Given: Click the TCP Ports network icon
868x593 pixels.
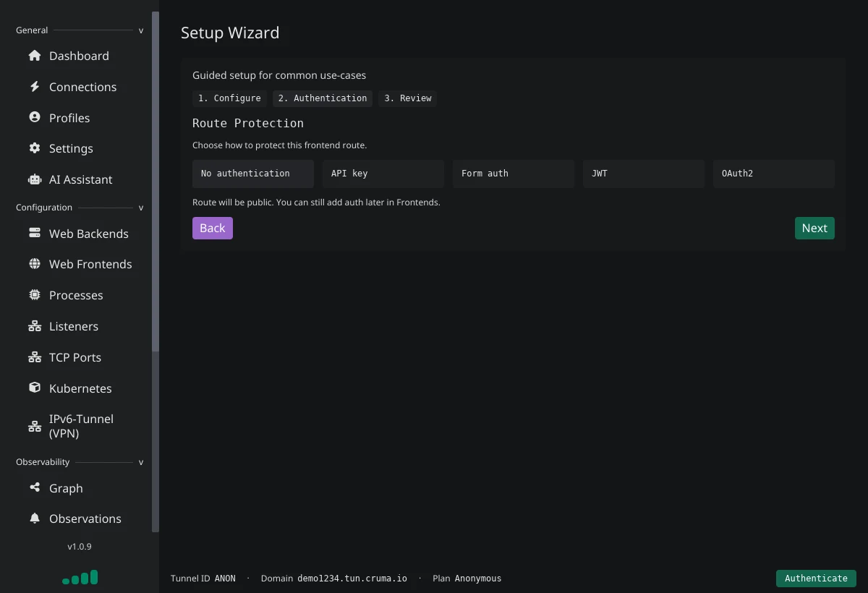Looking at the screenshot, I should (35, 357).
